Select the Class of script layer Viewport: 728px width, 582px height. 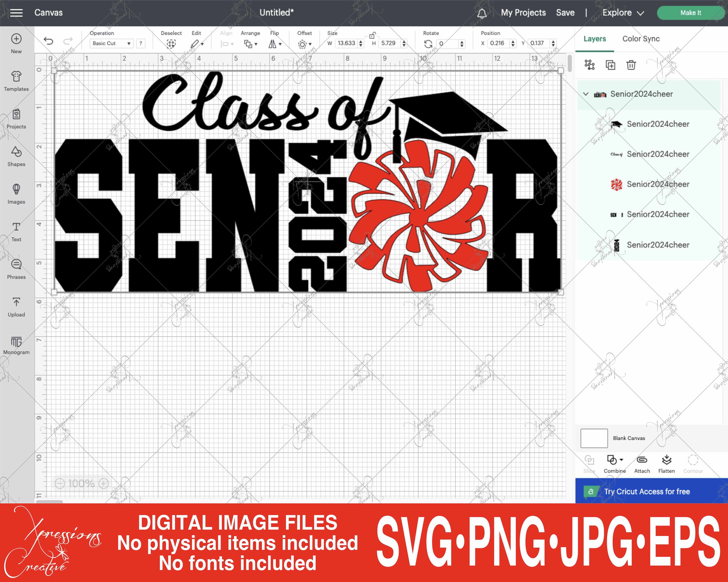click(649, 154)
